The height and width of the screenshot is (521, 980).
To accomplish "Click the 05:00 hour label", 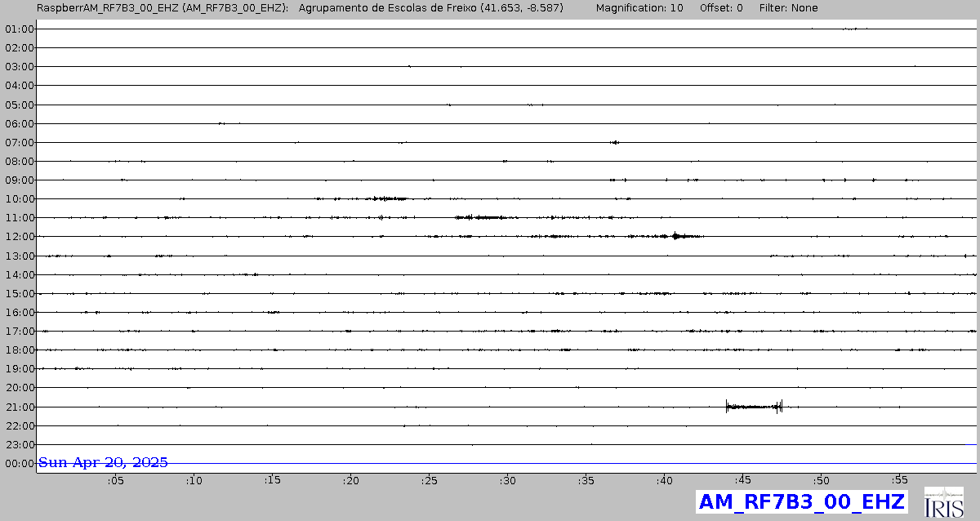I will [x=20, y=105].
